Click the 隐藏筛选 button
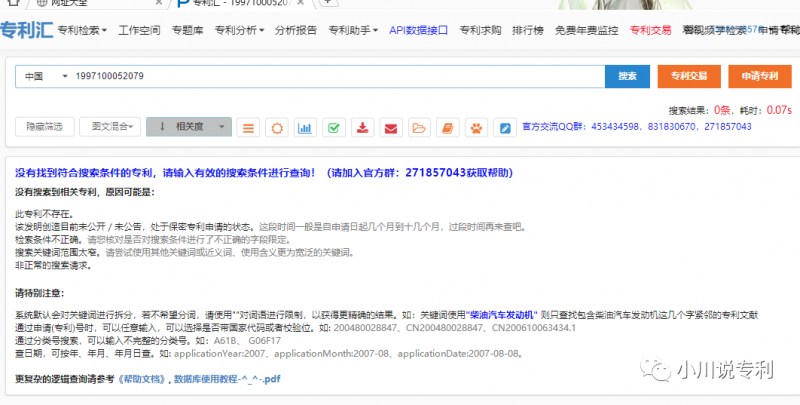 (45, 127)
